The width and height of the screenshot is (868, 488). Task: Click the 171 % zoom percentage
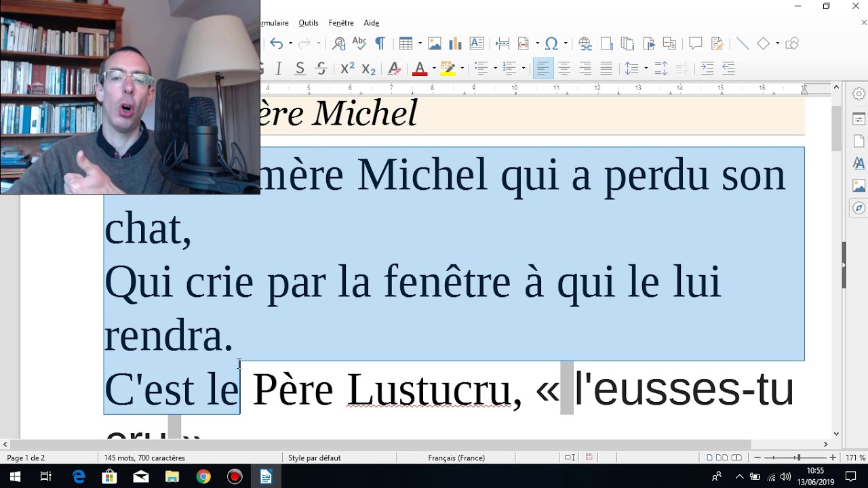pyautogui.click(x=855, y=457)
